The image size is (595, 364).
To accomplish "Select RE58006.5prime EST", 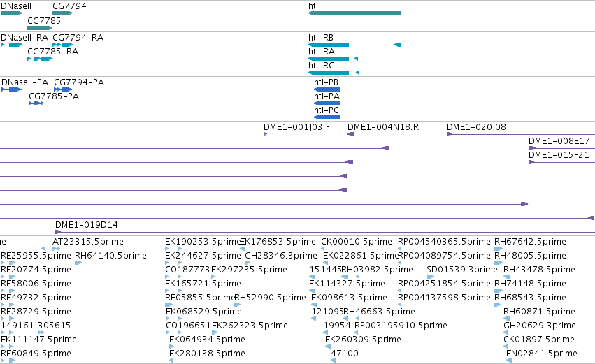I will coord(8,291).
